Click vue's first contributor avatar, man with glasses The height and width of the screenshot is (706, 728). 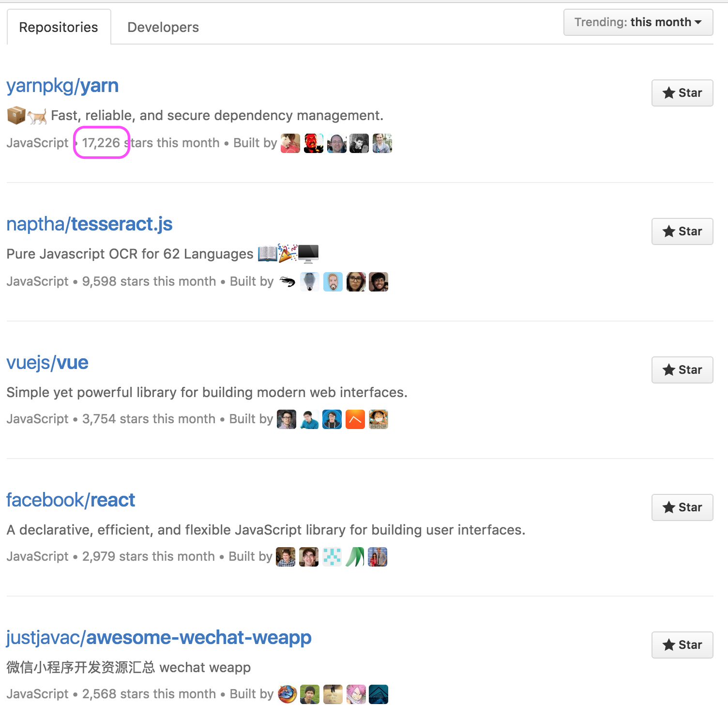click(x=287, y=419)
